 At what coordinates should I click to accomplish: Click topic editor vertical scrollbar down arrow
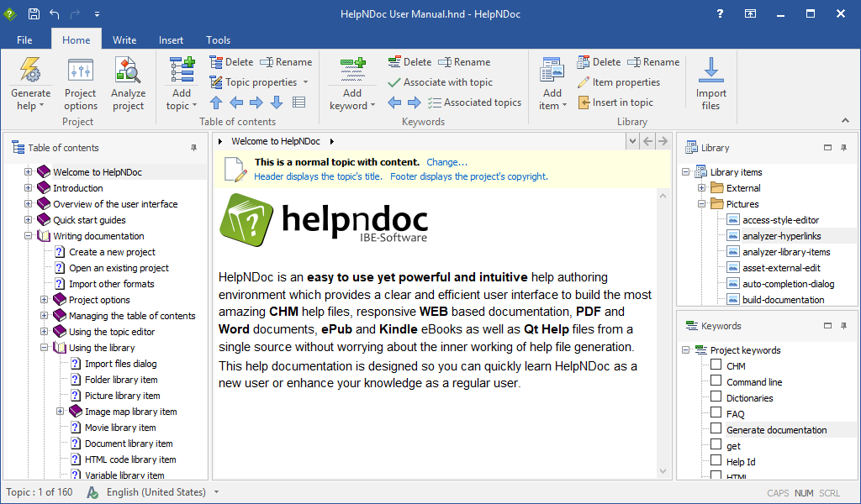pyautogui.click(x=663, y=471)
